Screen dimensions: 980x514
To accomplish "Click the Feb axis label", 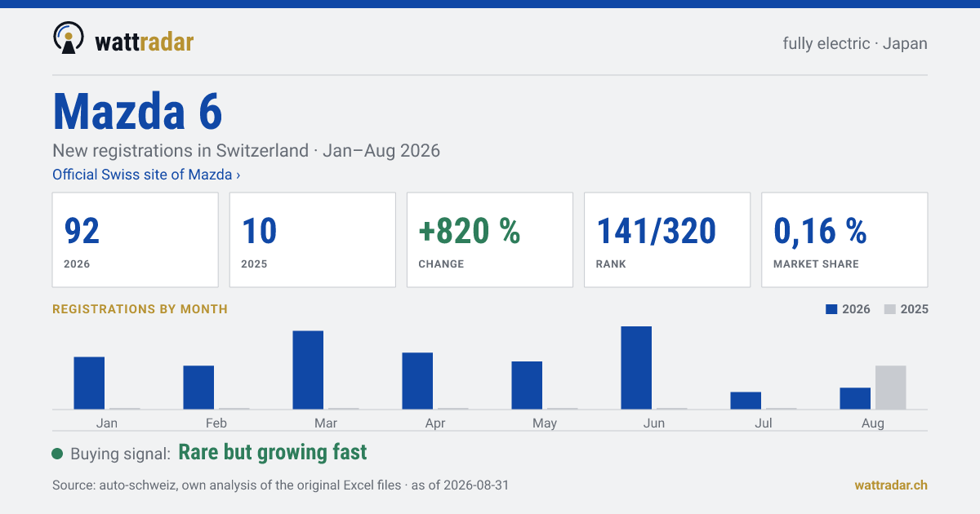I will 216,423.
